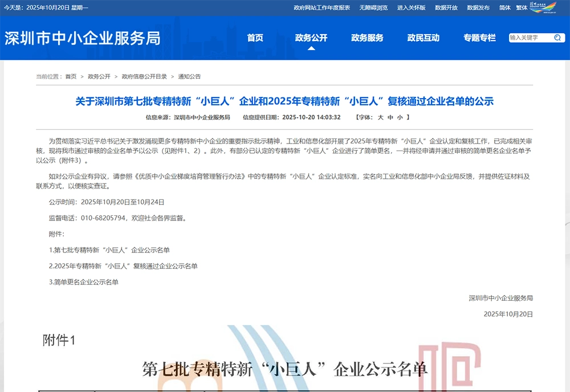
Task: Open the 首页 navigation menu item
Action: [255, 38]
